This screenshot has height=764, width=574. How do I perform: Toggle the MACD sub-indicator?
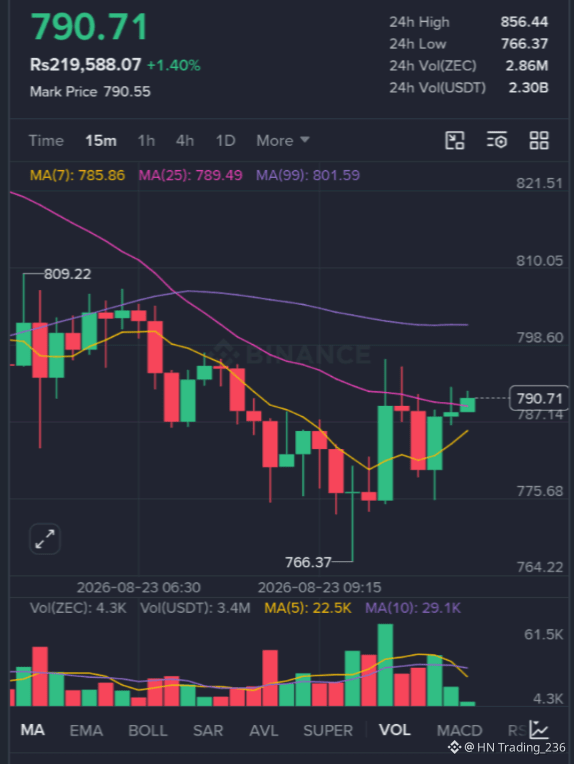tap(459, 730)
